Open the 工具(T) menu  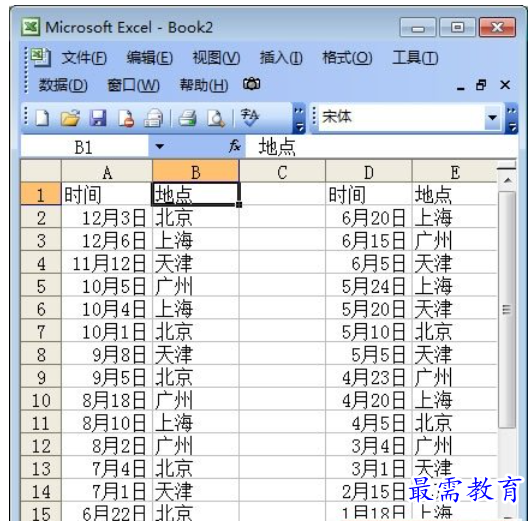tap(415, 57)
